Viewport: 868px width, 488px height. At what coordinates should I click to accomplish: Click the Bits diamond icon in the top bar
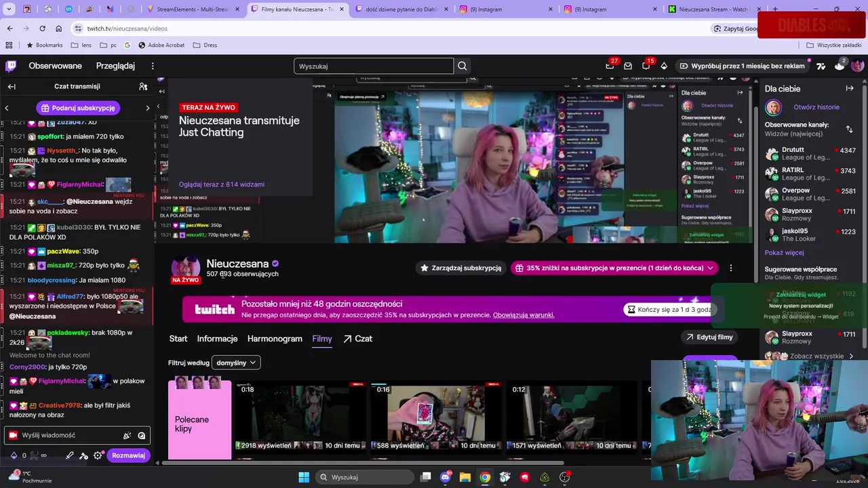[664, 66]
